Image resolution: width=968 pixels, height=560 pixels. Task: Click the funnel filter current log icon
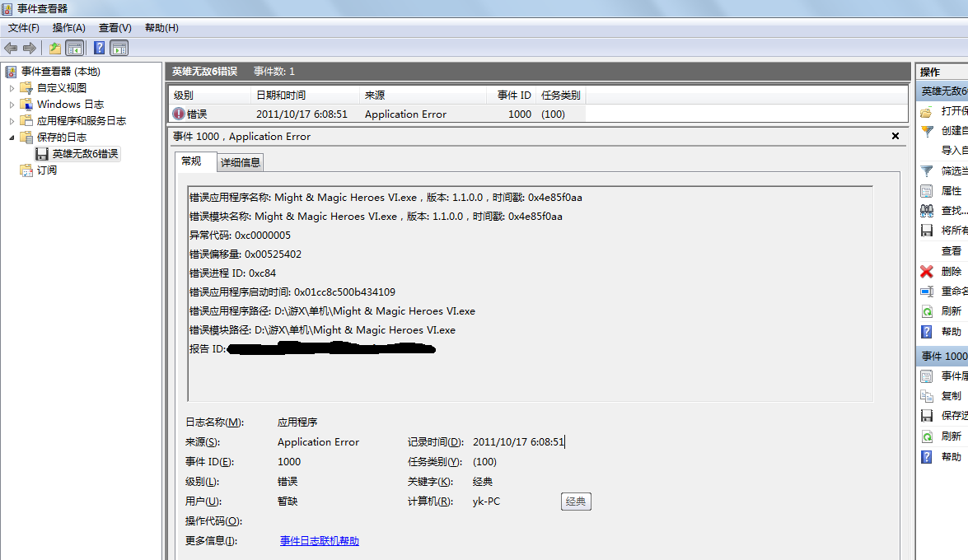click(927, 171)
